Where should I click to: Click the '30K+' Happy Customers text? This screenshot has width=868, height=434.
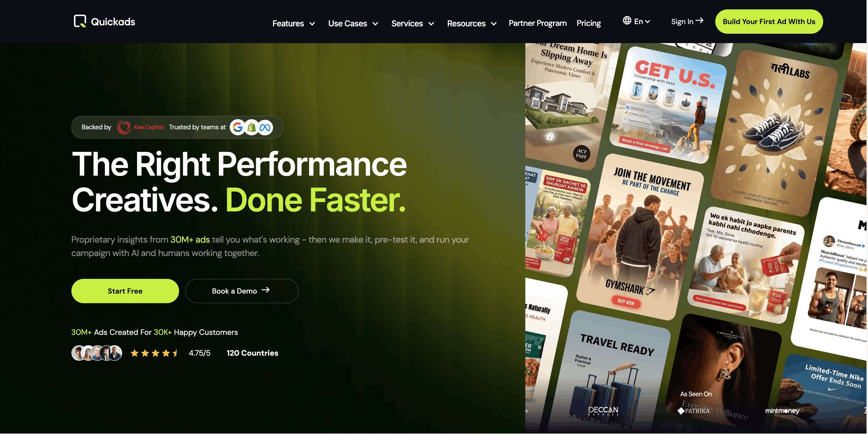tap(162, 332)
